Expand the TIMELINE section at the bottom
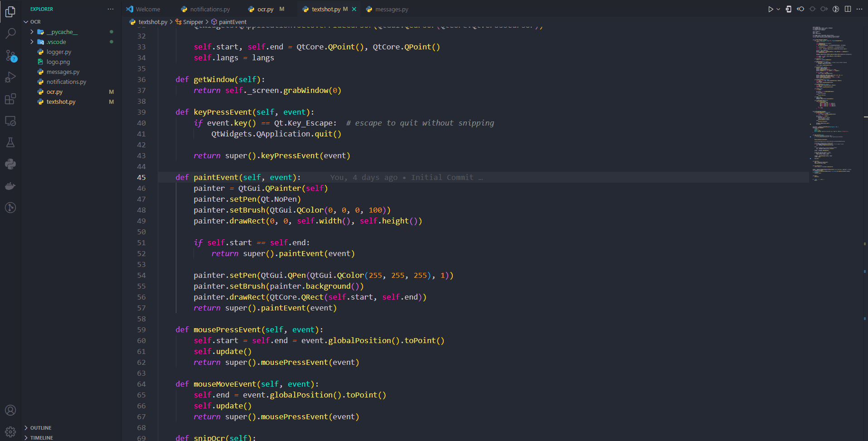 click(42, 437)
